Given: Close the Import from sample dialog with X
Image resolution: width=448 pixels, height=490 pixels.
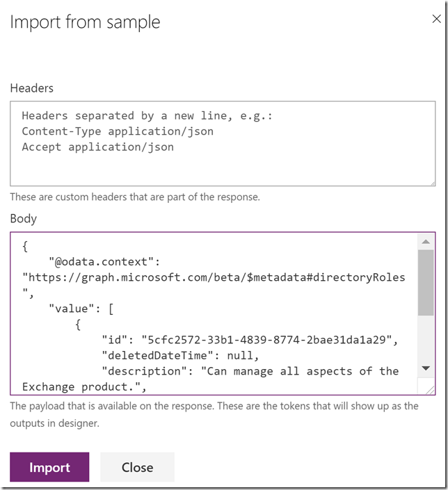Looking at the screenshot, I should 436,19.
